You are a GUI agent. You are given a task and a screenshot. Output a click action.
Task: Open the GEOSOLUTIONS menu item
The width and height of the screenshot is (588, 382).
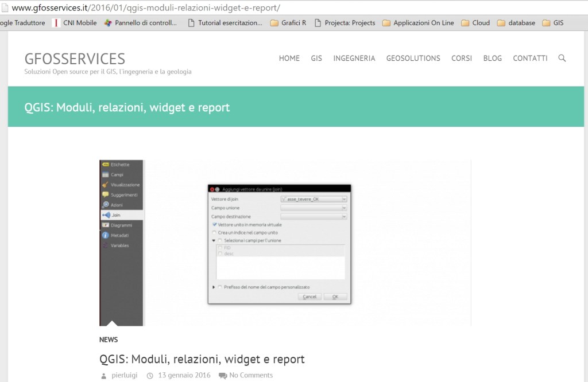tap(413, 59)
